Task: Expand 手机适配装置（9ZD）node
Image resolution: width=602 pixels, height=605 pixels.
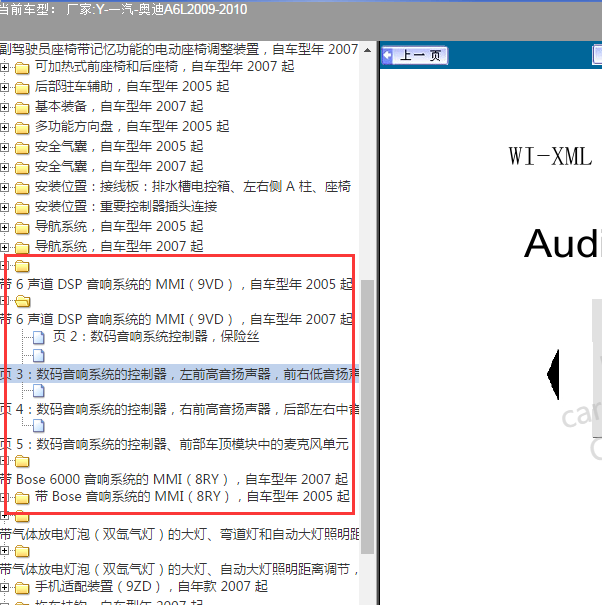Action: tap(4, 588)
